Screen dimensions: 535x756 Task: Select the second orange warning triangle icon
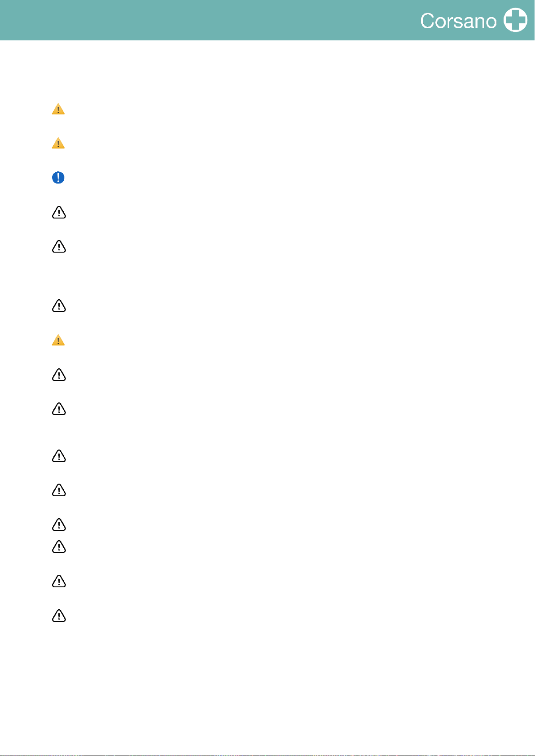coord(58,144)
